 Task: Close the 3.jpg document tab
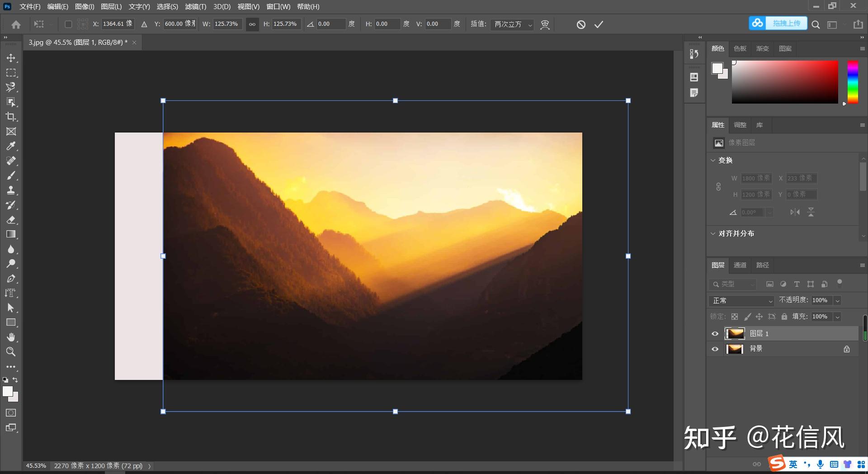[x=134, y=43]
